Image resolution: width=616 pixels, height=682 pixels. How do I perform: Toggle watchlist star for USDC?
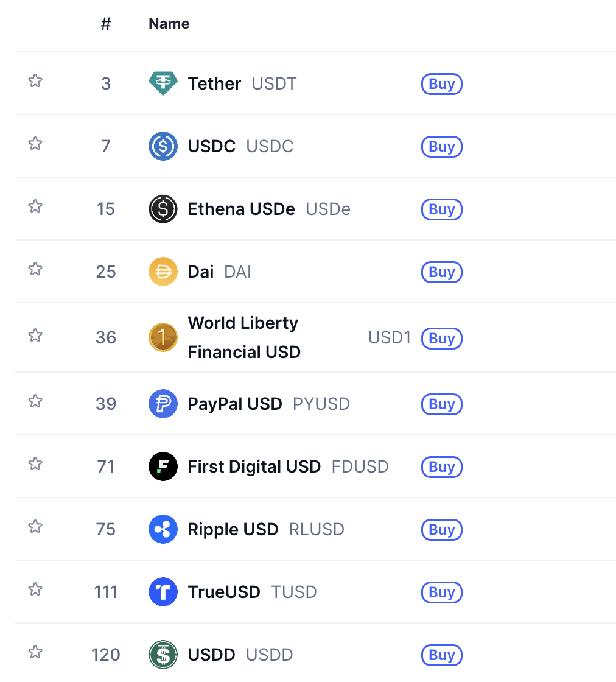(35, 144)
